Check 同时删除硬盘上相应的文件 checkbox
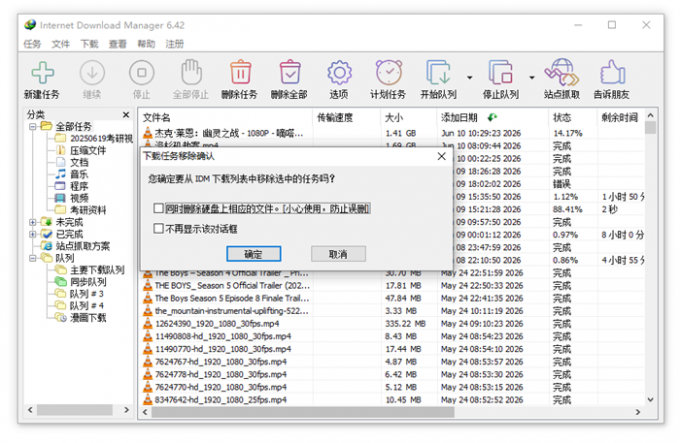Viewport: 680px width, 443px height. [158, 208]
